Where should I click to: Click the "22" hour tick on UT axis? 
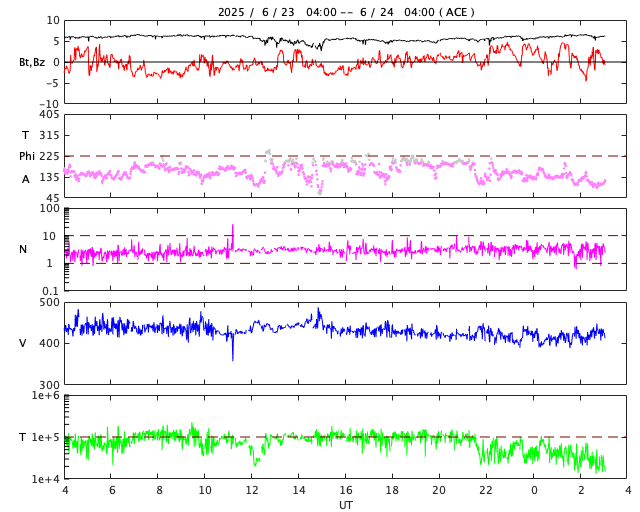pos(486,490)
